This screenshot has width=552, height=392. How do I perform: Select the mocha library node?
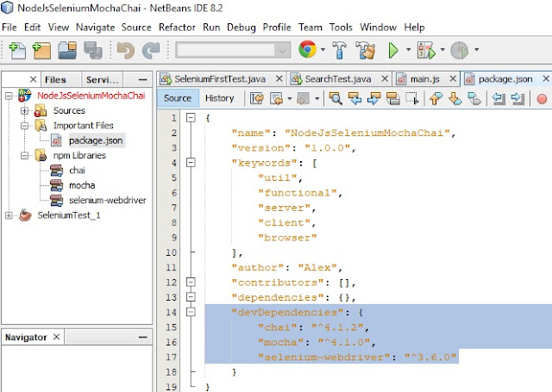pyautogui.click(x=82, y=185)
